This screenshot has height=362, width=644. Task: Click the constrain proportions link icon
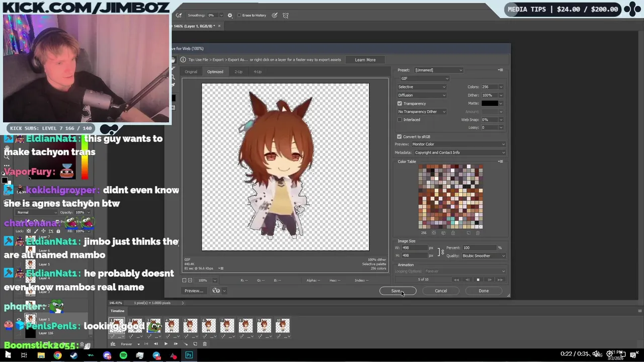442,252
